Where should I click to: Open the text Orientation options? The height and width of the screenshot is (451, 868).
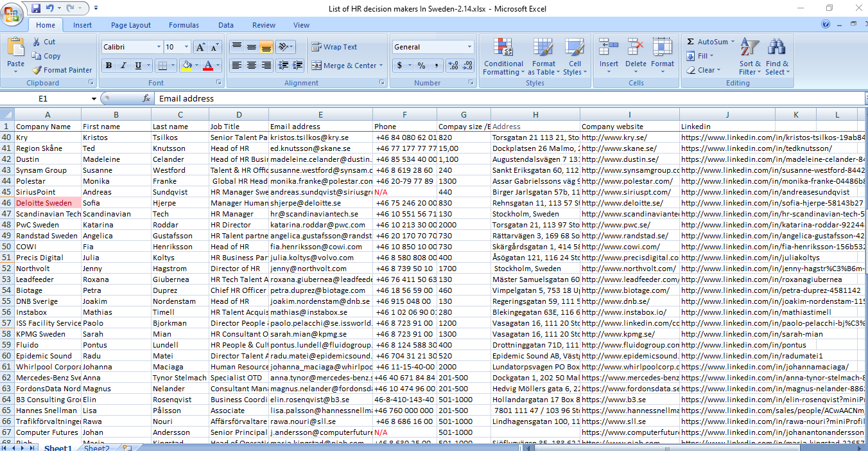tap(286, 47)
